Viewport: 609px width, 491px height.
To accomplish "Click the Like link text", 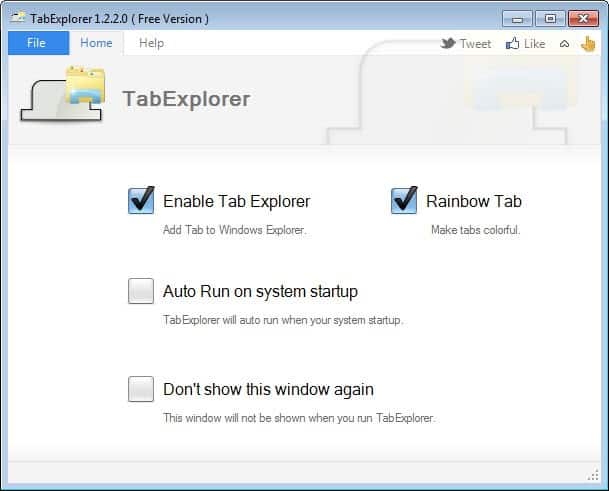I will point(535,44).
